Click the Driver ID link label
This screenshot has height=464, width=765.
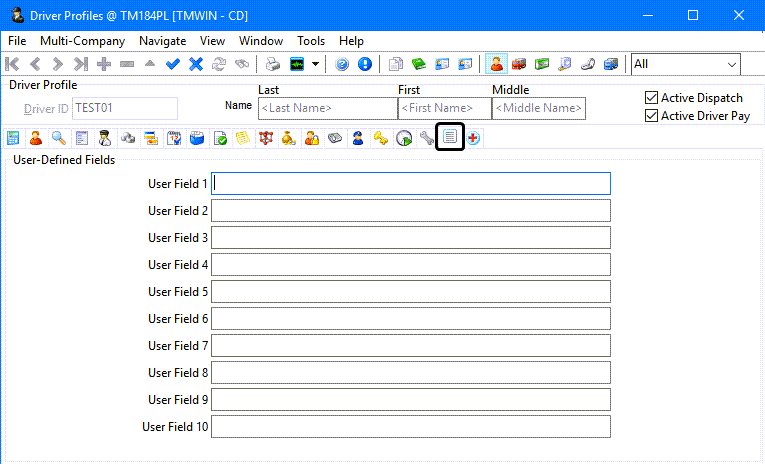click(46, 108)
